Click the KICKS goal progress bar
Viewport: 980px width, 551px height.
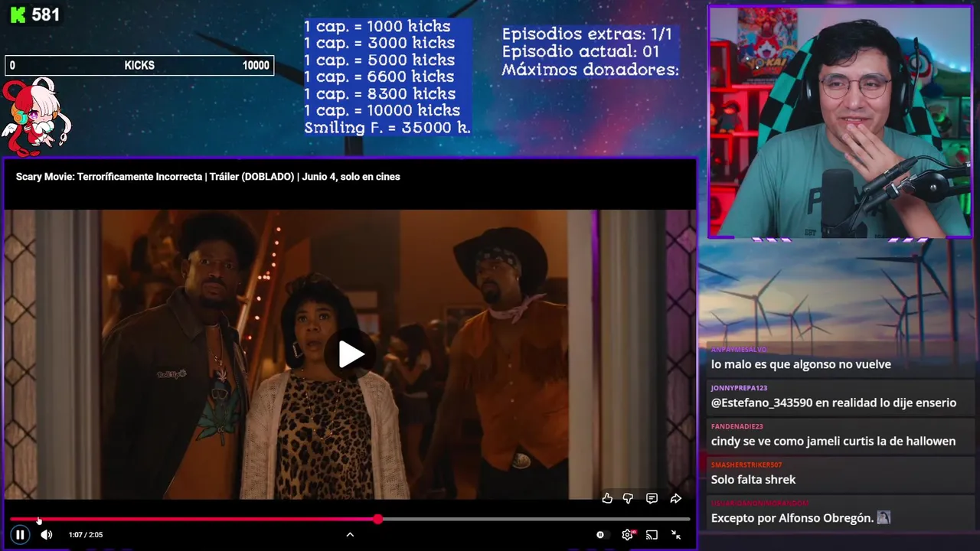(139, 66)
